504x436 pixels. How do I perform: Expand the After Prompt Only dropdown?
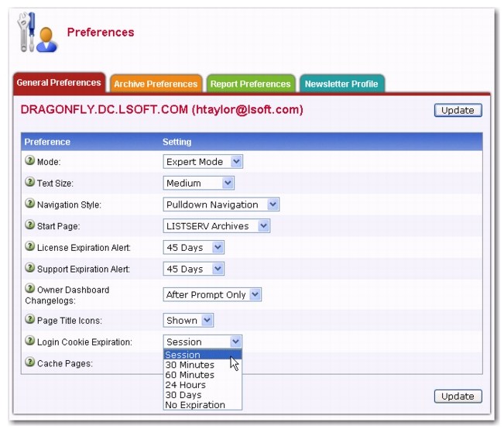coord(213,294)
